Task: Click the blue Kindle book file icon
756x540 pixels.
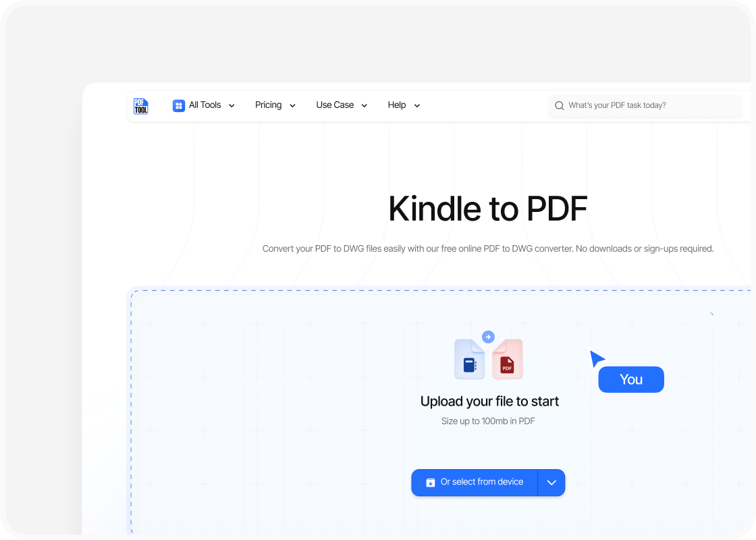Action: pos(470,359)
